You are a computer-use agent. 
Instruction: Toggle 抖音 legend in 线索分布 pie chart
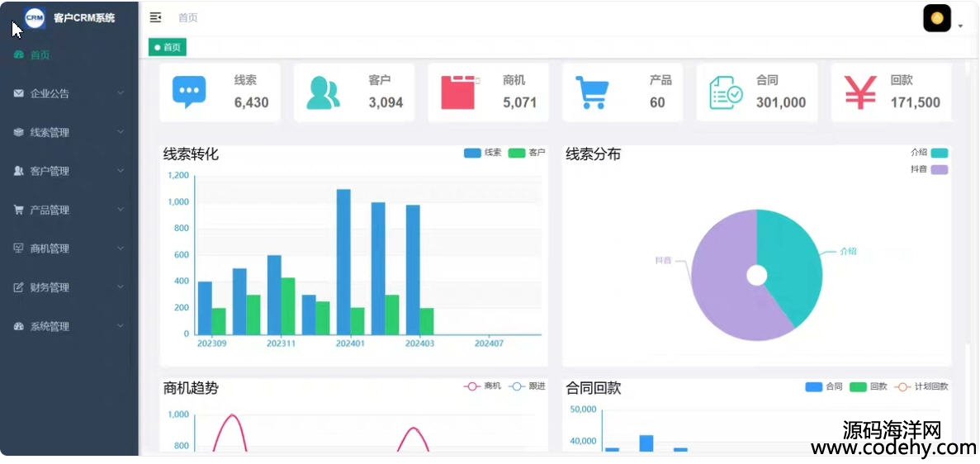(929, 169)
